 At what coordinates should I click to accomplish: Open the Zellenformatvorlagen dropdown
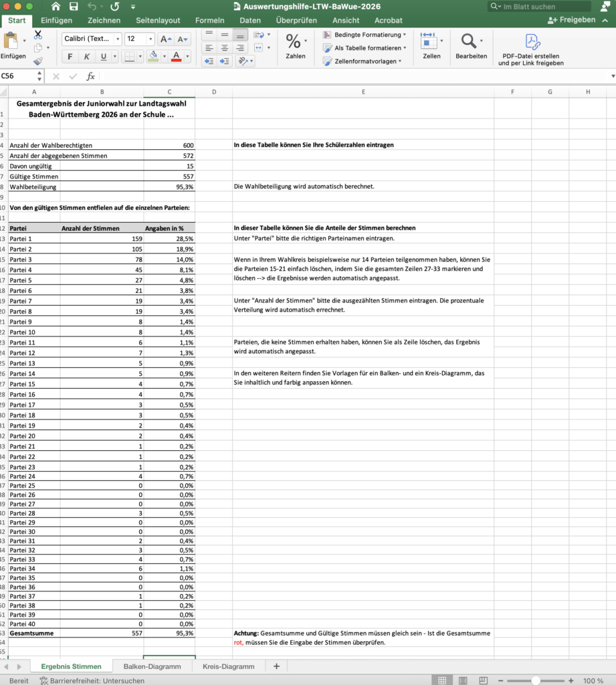click(363, 61)
